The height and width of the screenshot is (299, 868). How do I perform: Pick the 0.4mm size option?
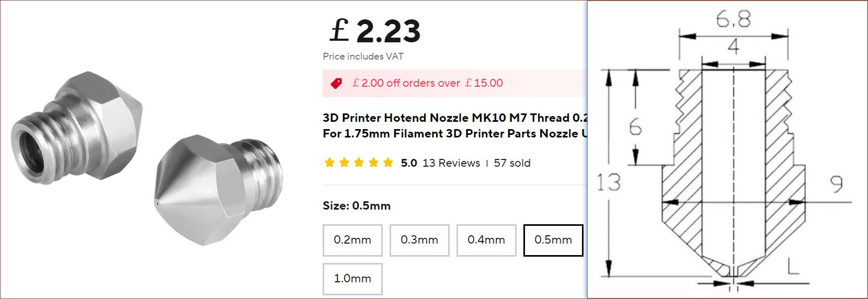coord(486,240)
